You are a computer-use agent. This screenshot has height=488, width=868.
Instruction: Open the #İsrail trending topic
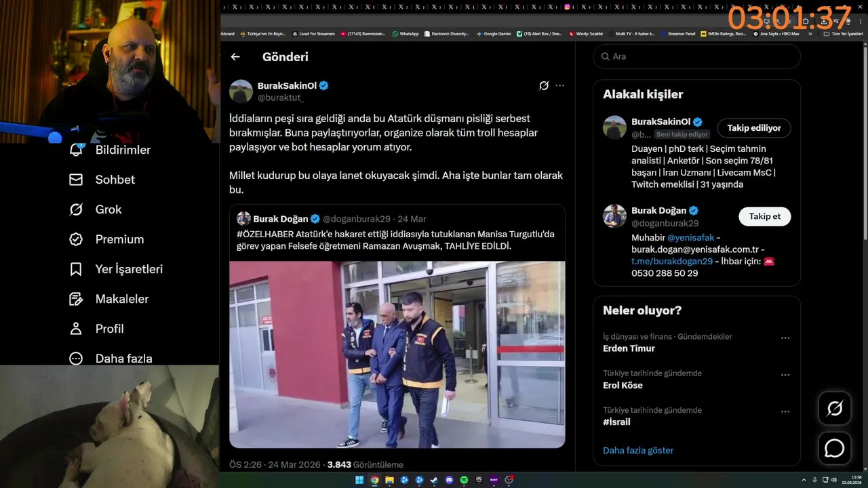pos(616,422)
